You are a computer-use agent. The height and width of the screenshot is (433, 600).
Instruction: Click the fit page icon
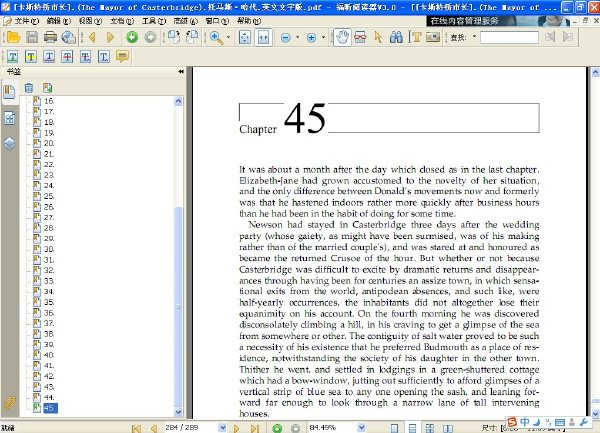tap(245, 37)
